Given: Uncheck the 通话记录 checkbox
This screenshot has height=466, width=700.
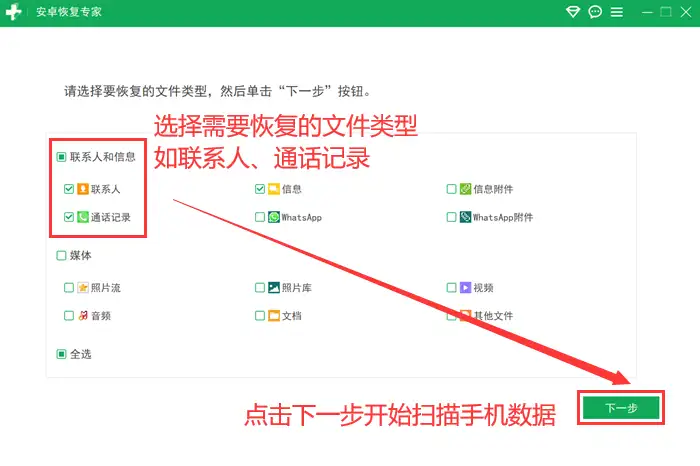Looking at the screenshot, I should click(x=69, y=217).
